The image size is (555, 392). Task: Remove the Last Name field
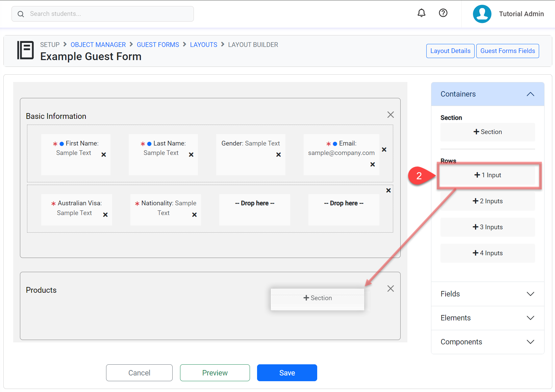[x=191, y=155]
